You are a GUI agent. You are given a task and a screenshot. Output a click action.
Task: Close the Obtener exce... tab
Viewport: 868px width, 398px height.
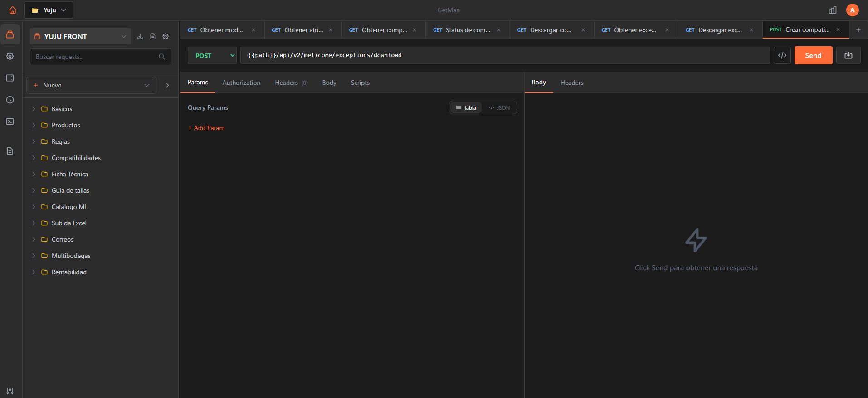667,30
